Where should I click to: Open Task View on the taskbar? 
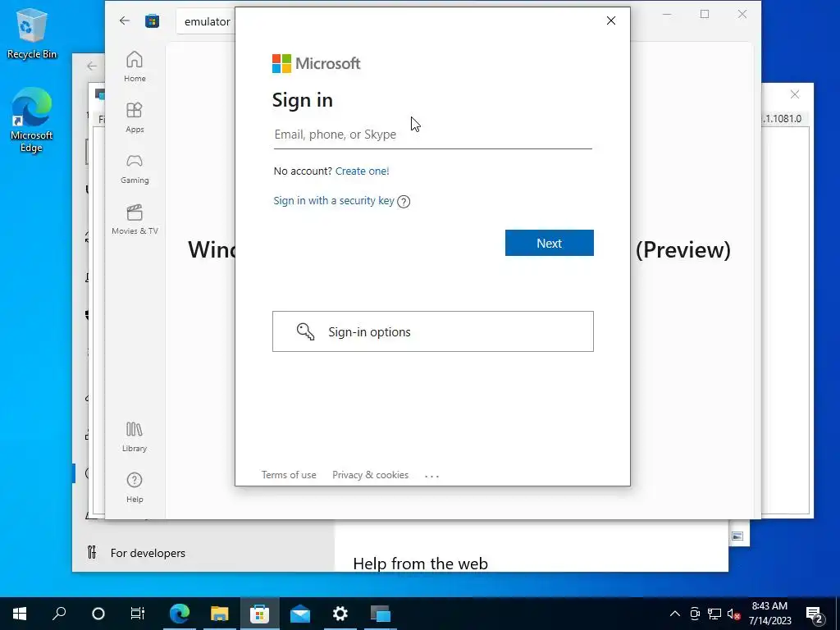point(138,614)
